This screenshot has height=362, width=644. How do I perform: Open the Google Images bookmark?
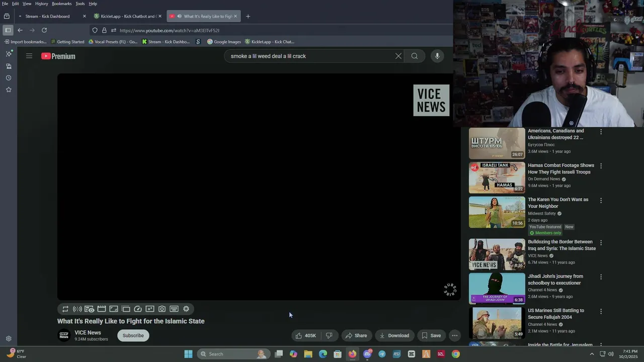point(224,42)
